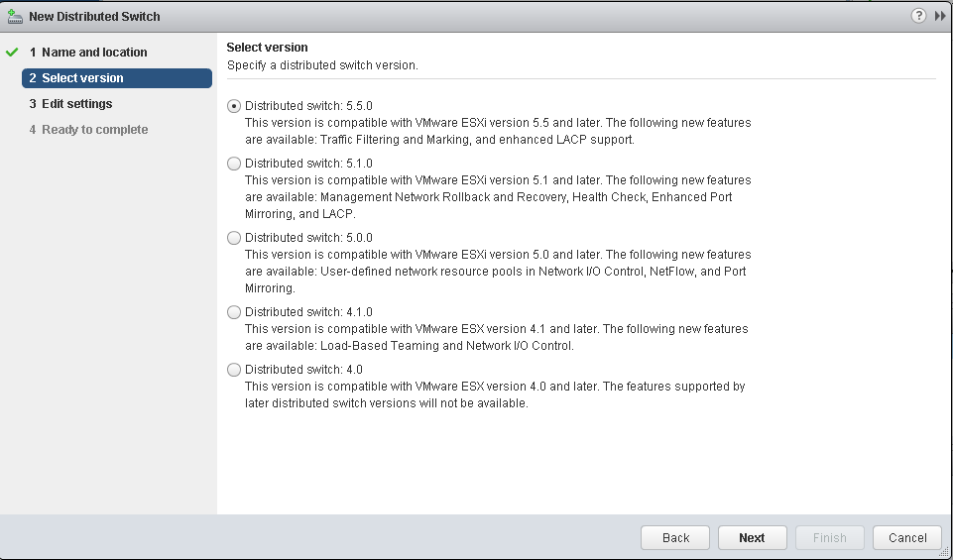Click the greyed-out Finish button
Screen dimensions: 953x560
click(x=830, y=537)
